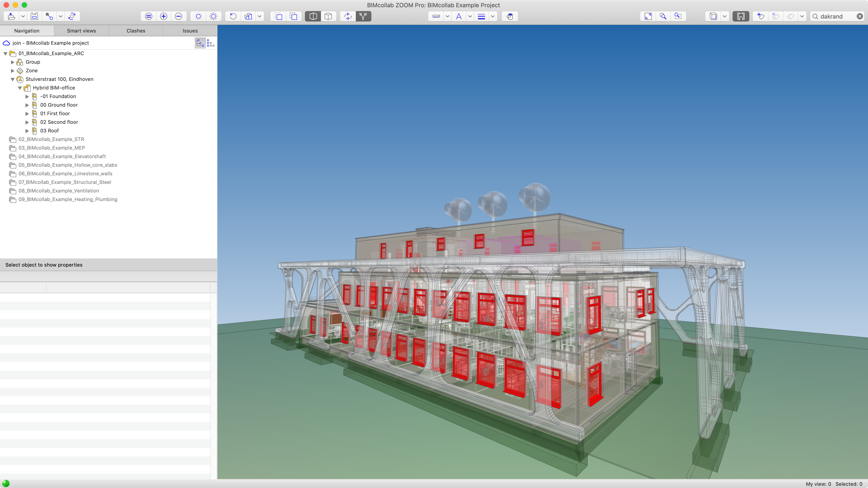Screen dimensions: 868x488
Task: Open the dropdown next to building blocks icon
Action: [259, 16]
